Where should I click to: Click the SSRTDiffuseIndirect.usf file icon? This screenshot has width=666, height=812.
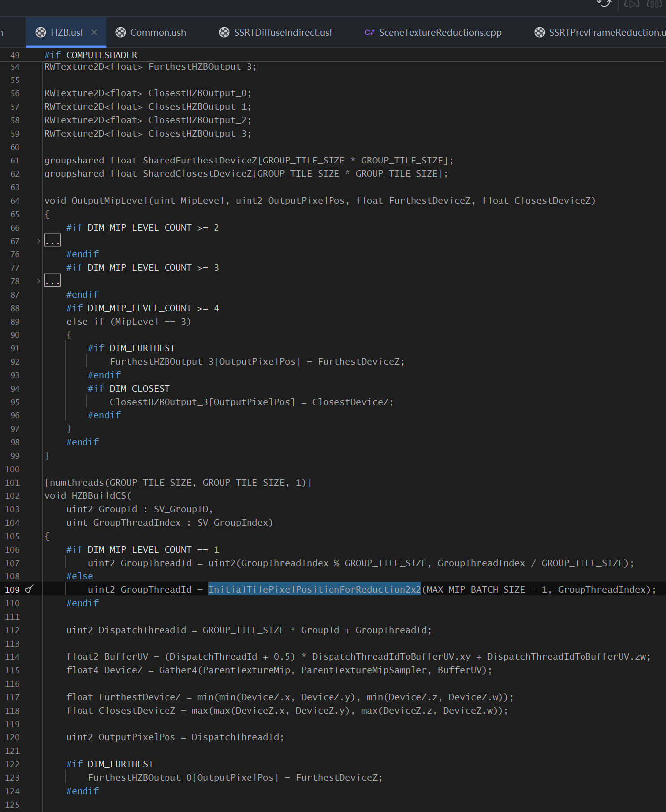tap(224, 32)
